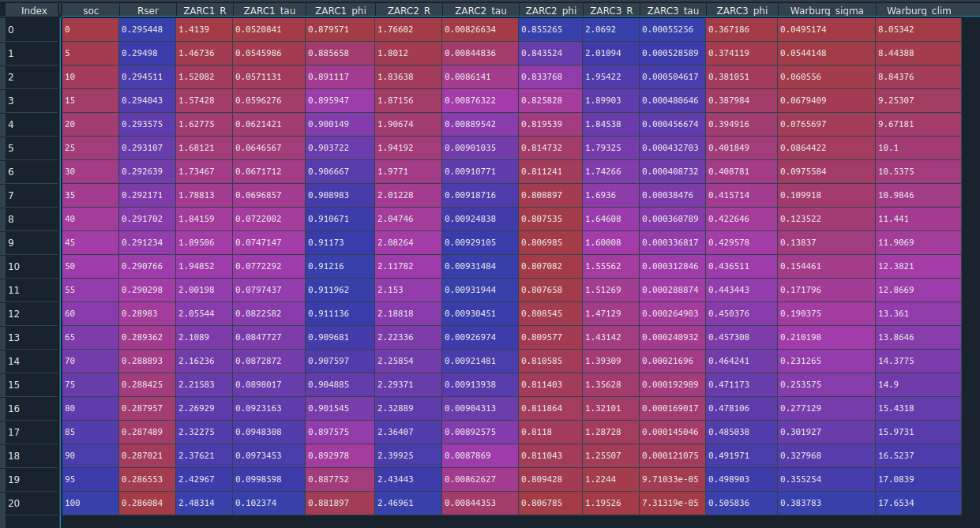Select ZARC1_tau cell 0.0520841
Screen dimensions: 980x528
(269, 30)
